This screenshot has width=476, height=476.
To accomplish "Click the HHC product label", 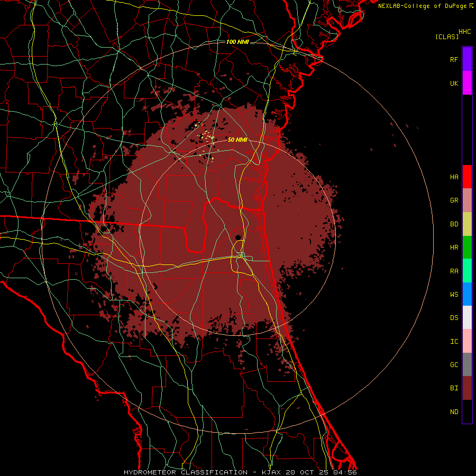I will click(x=465, y=32).
